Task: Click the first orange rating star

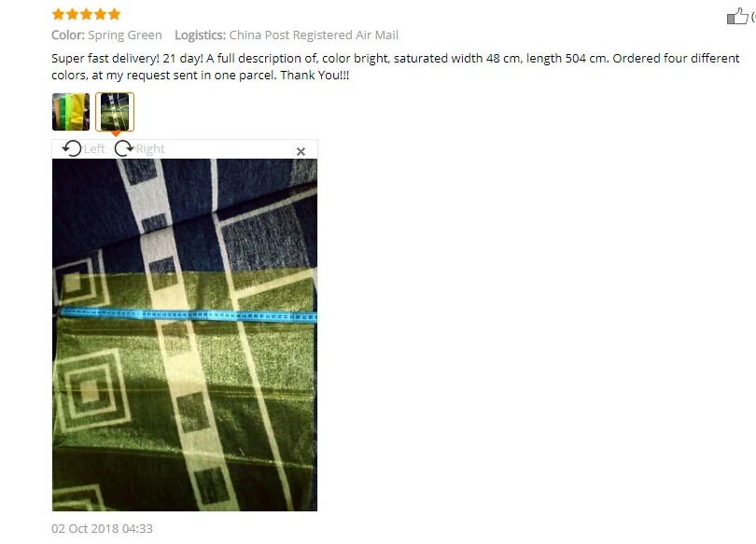Action: coord(59,14)
